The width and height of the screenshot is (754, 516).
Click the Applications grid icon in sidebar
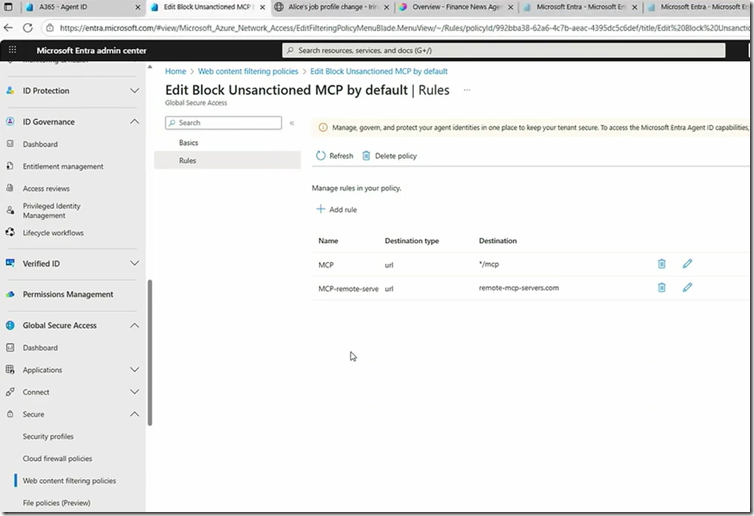point(10,369)
